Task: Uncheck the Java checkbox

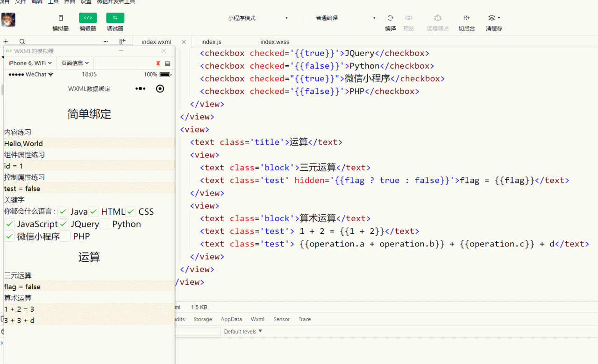Action: [x=63, y=211]
